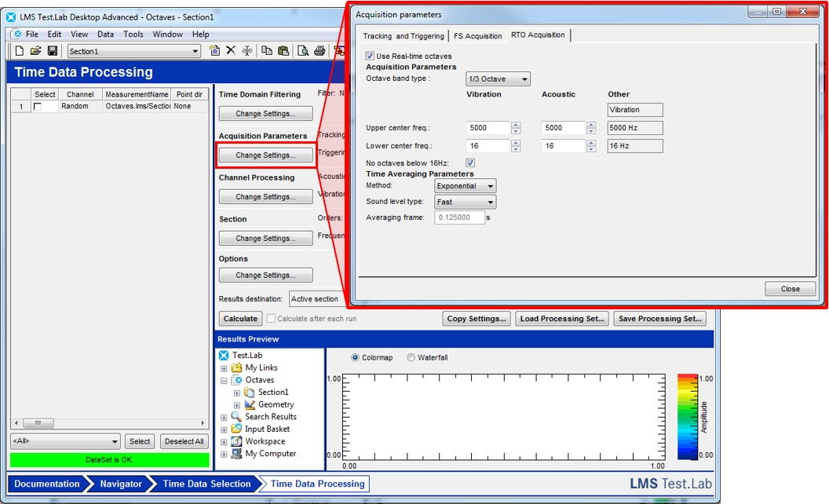Click the Acoustic Lower center freq. field
The image size is (829, 504).
pyautogui.click(x=563, y=146)
